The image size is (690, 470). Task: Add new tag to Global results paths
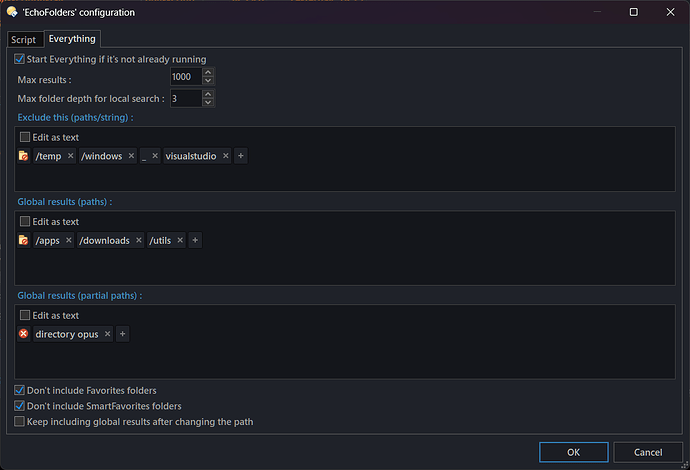coord(195,240)
